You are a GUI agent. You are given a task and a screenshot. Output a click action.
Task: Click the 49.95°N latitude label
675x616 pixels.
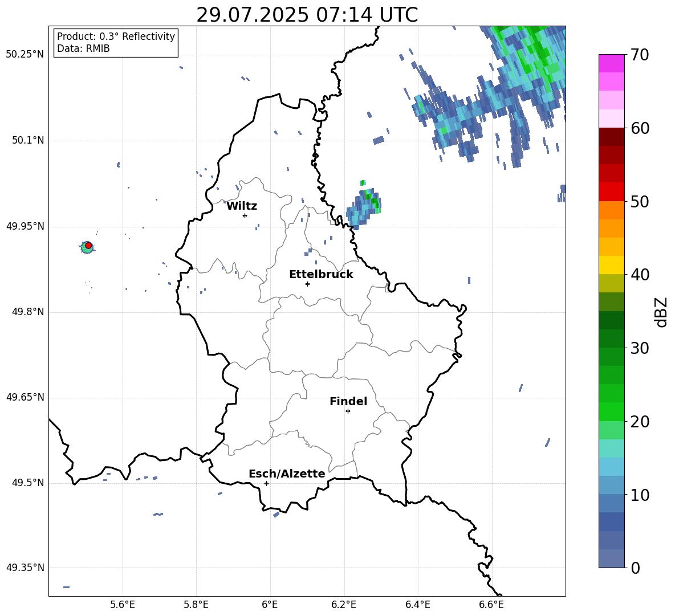click(x=25, y=226)
